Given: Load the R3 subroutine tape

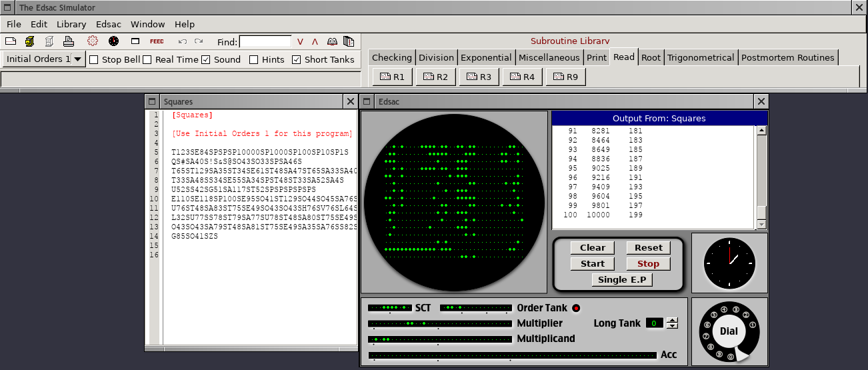Looking at the screenshot, I should pos(478,77).
